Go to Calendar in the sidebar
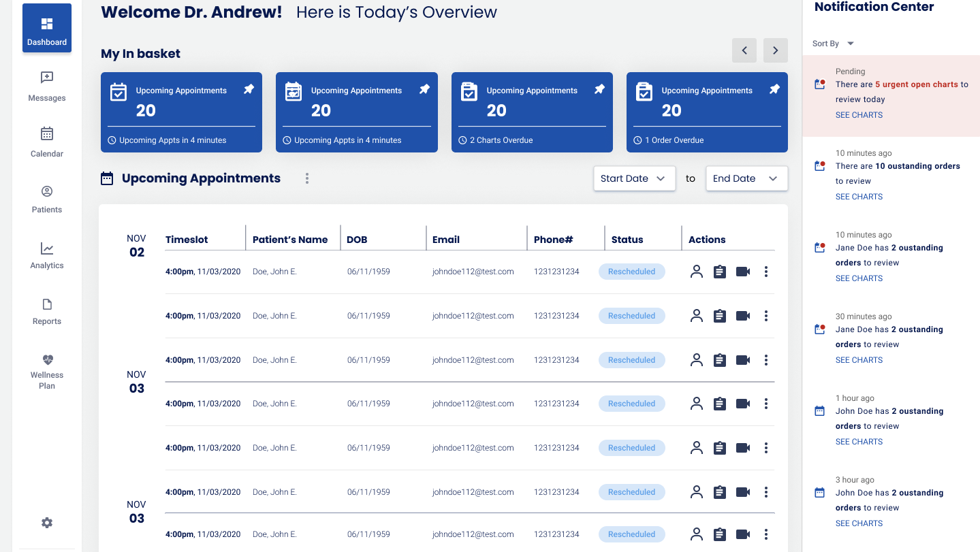Image resolution: width=980 pixels, height=552 pixels. coord(47,142)
